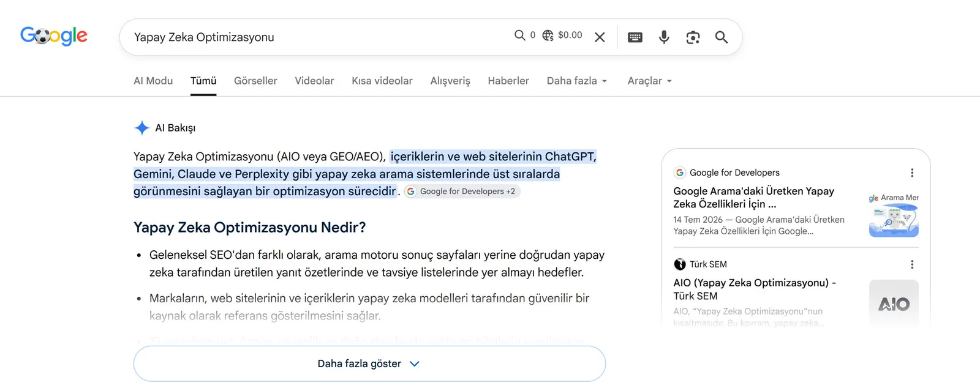The width and height of the screenshot is (980, 391).
Task: Click the Türk SEM source name
Action: coord(708,264)
